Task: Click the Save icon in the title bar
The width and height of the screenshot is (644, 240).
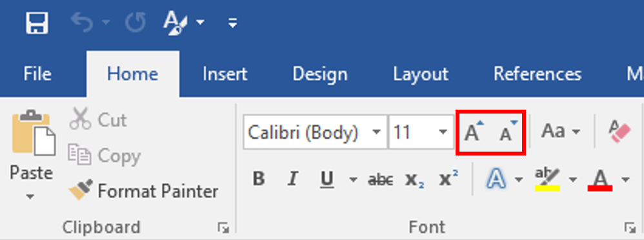Action: pyautogui.click(x=37, y=23)
